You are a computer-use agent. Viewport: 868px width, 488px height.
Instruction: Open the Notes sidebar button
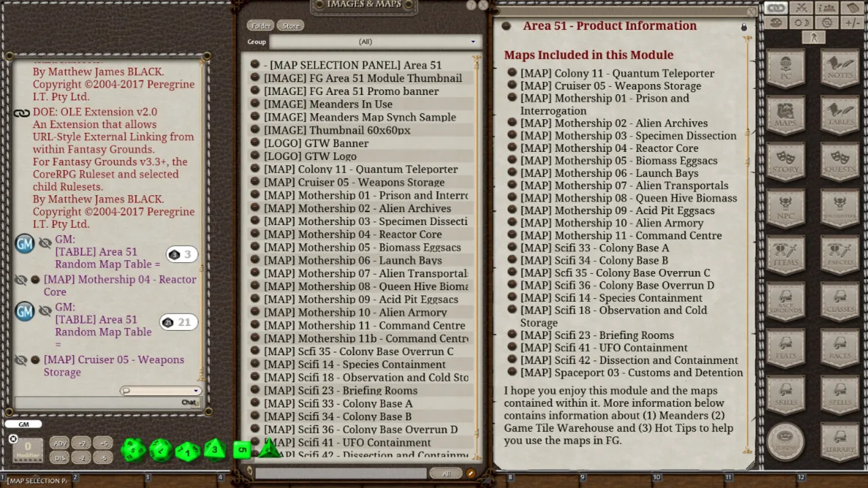point(840,68)
